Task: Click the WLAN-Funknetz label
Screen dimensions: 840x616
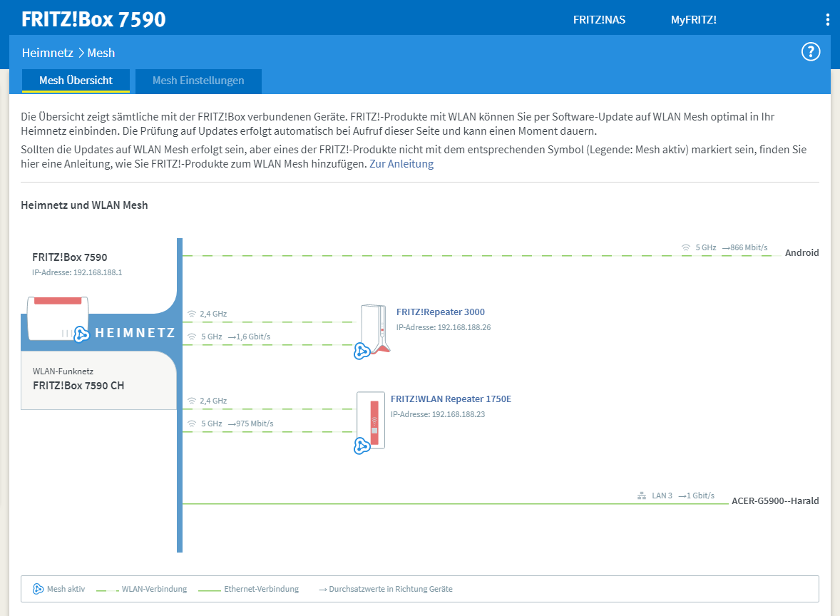Action: click(63, 371)
